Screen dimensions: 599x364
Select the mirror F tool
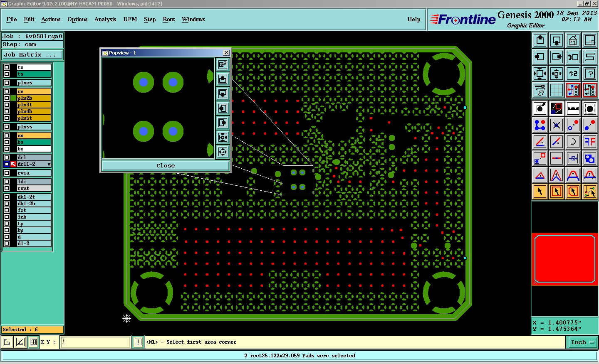pyautogui.click(x=590, y=142)
